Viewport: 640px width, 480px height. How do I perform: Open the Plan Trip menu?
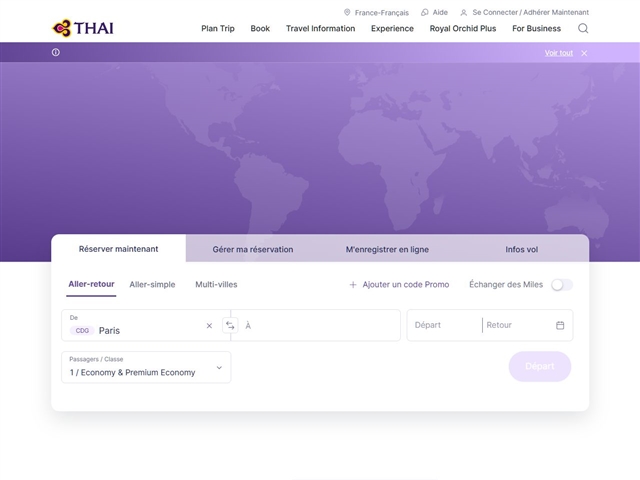tap(218, 29)
